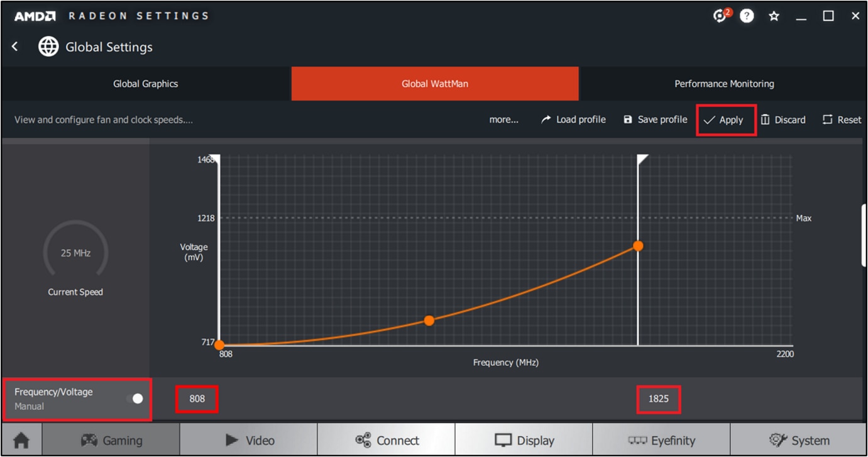This screenshot has height=457, width=868.
Task: Click the Voltage (mV) axis title
Action: [x=194, y=252]
